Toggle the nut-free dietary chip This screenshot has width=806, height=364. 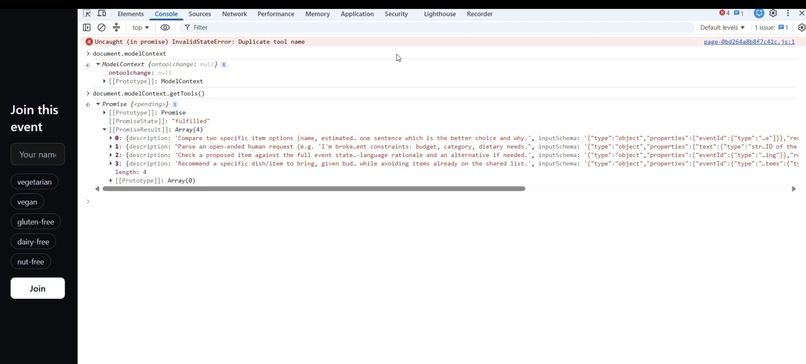(x=31, y=262)
